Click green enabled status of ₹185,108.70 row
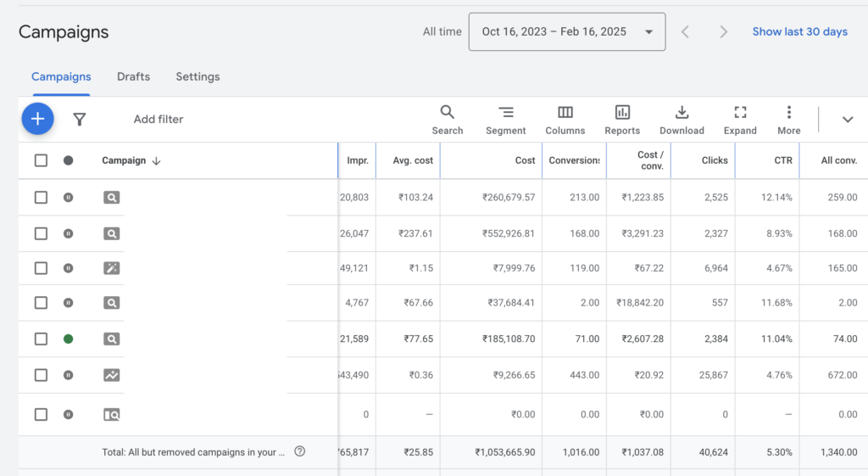The image size is (868, 476). [68, 339]
